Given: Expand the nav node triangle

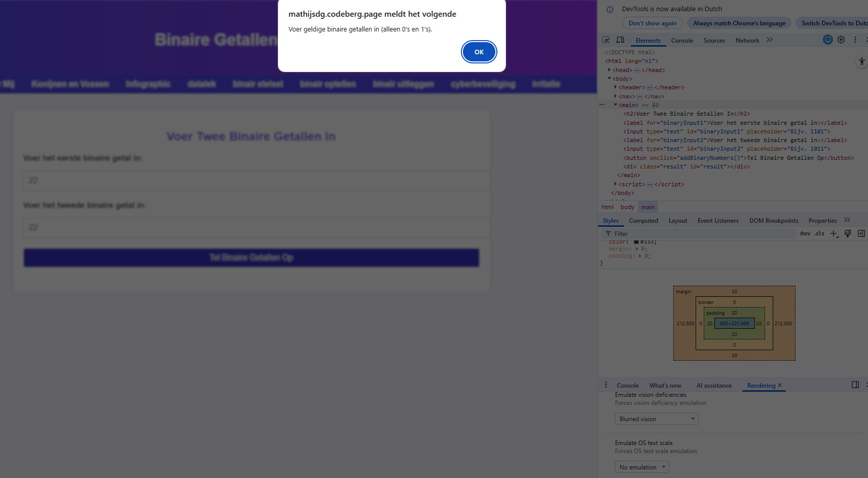Looking at the screenshot, I should point(616,96).
